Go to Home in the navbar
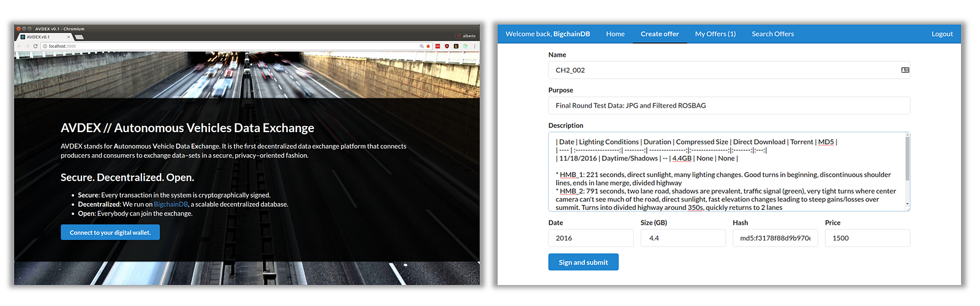Screen dimensions: 980x306 (616, 34)
